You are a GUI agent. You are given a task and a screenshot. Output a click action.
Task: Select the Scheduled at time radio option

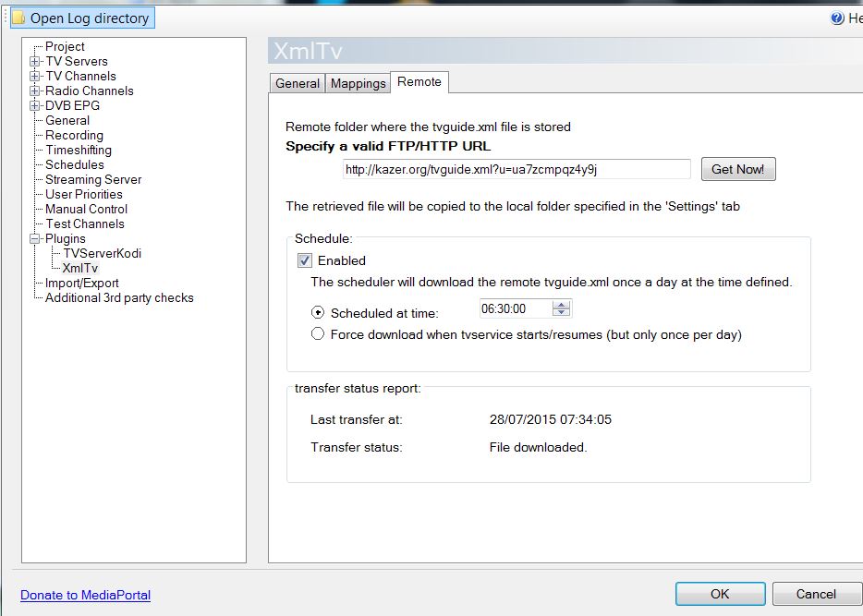(318, 313)
